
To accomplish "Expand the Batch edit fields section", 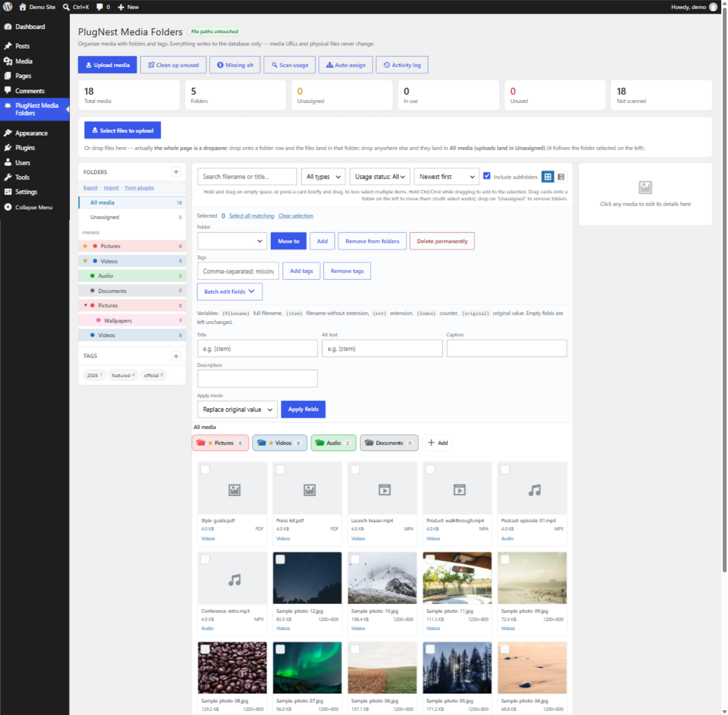I will tap(230, 292).
